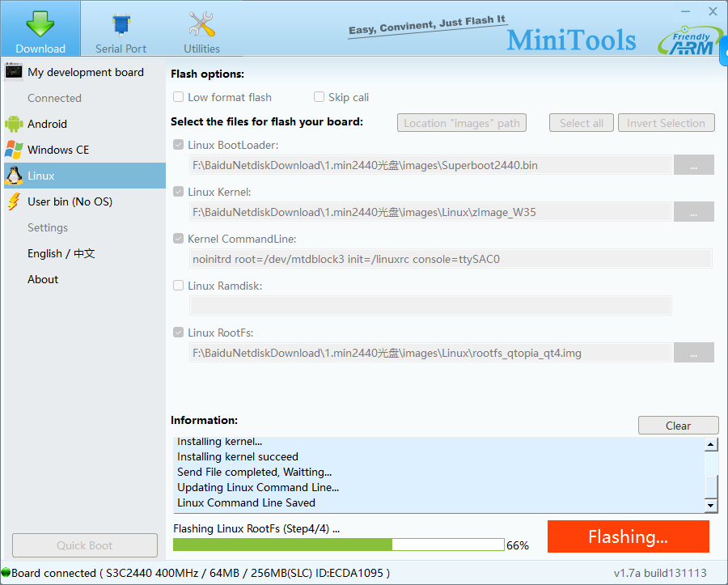Click the Connected status text

coord(54,98)
